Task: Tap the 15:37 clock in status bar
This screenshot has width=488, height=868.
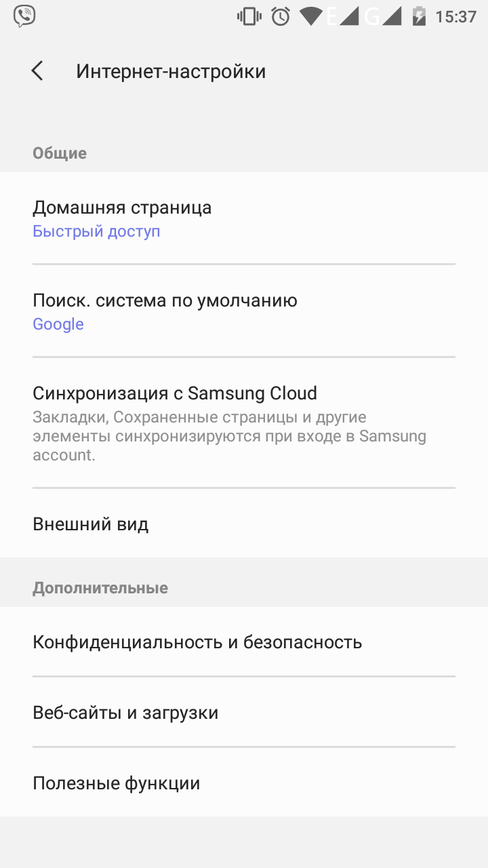Action: 455,16
